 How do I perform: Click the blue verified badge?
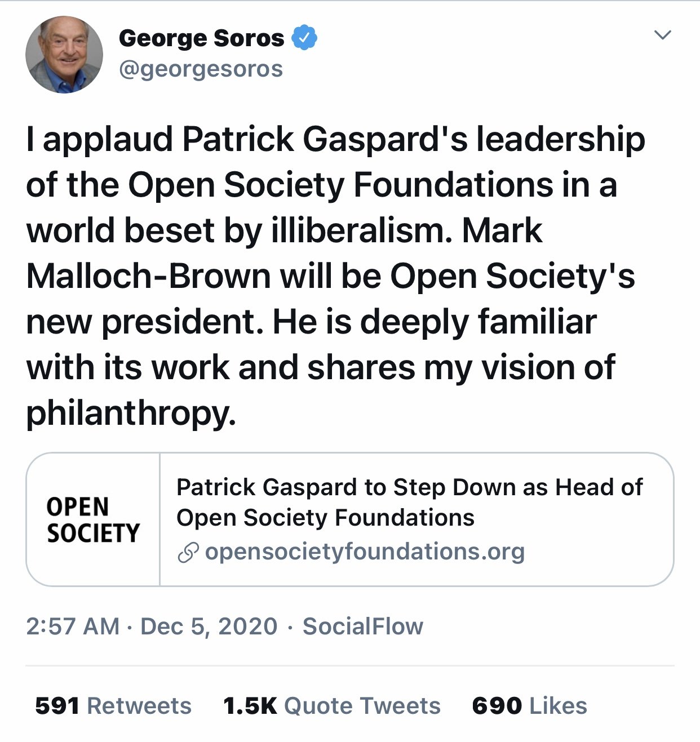pos(304,38)
